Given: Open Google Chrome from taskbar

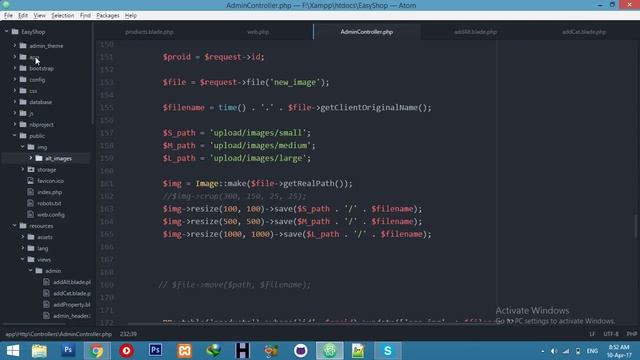Looking at the screenshot, I should coord(97,351).
